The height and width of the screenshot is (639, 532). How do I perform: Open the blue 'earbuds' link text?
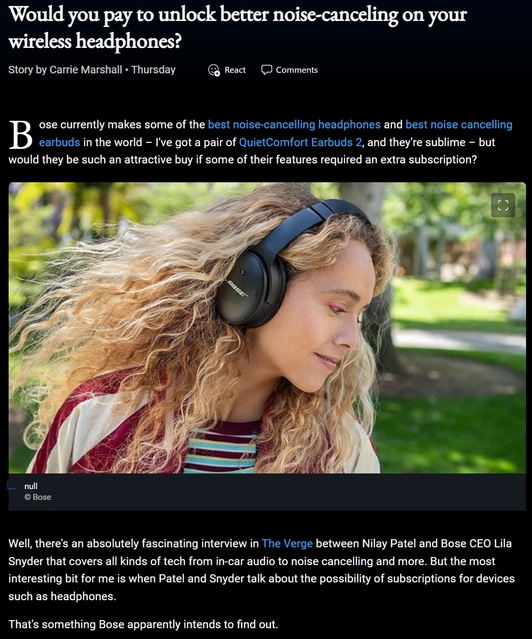[60, 142]
